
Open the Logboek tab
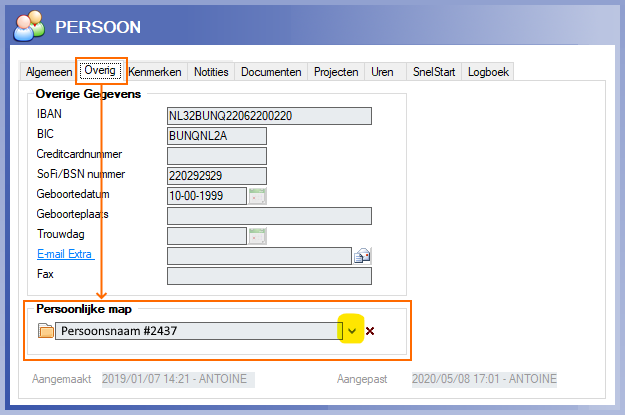(488, 72)
